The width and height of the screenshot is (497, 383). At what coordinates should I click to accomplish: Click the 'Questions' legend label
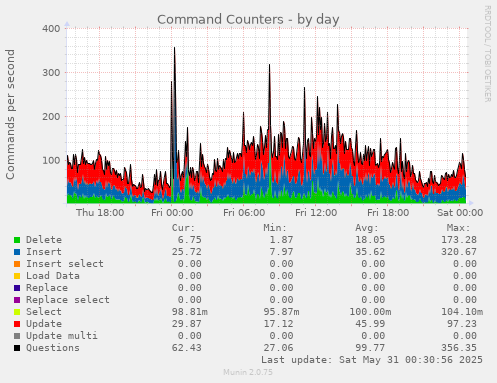[x=53, y=348]
